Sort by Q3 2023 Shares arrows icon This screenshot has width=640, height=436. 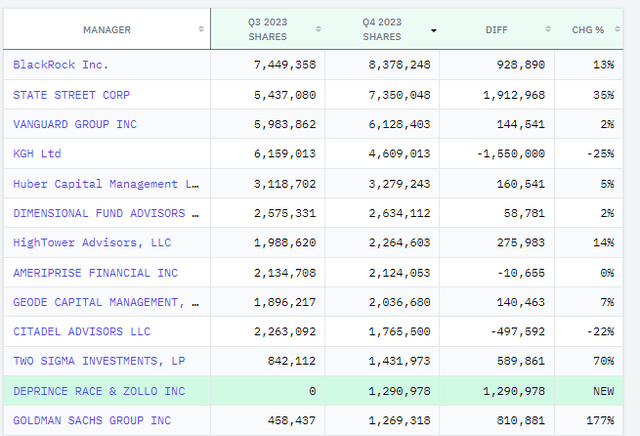point(319,30)
